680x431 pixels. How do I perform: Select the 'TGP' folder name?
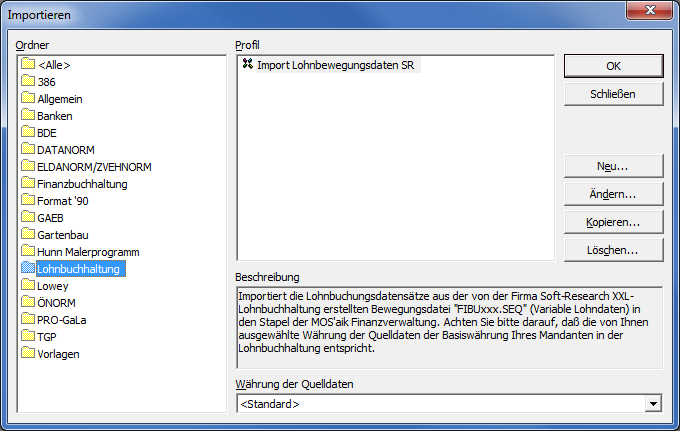coord(47,337)
